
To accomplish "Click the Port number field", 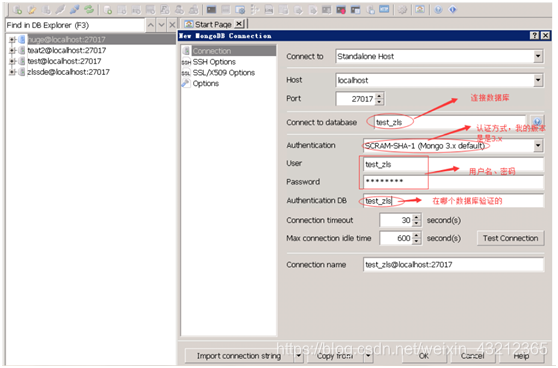I will [356, 99].
